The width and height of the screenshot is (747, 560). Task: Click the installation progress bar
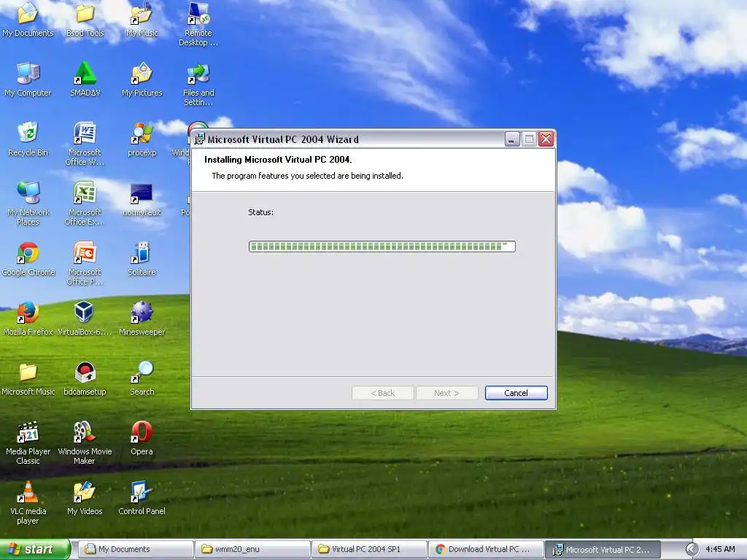point(382,246)
